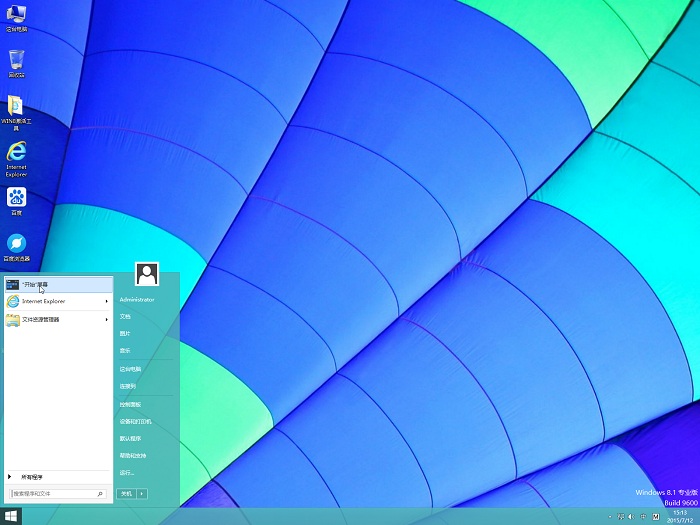
Task: Expand the 文件资源管理器 submenu arrow
Action: point(106,319)
